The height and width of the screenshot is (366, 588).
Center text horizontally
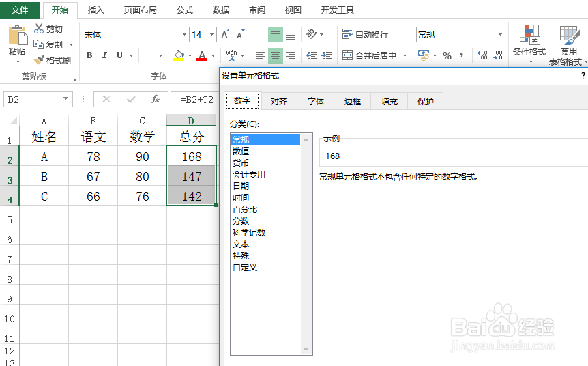tap(276, 55)
